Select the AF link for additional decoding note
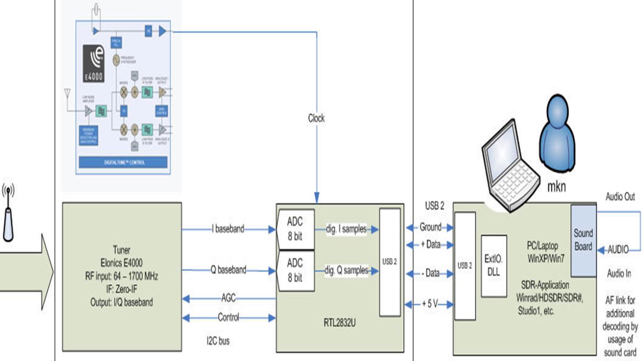 coord(620,326)
